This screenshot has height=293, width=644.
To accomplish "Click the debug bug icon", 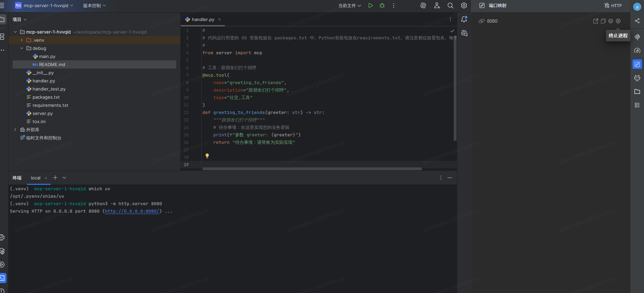I will 382,5.
